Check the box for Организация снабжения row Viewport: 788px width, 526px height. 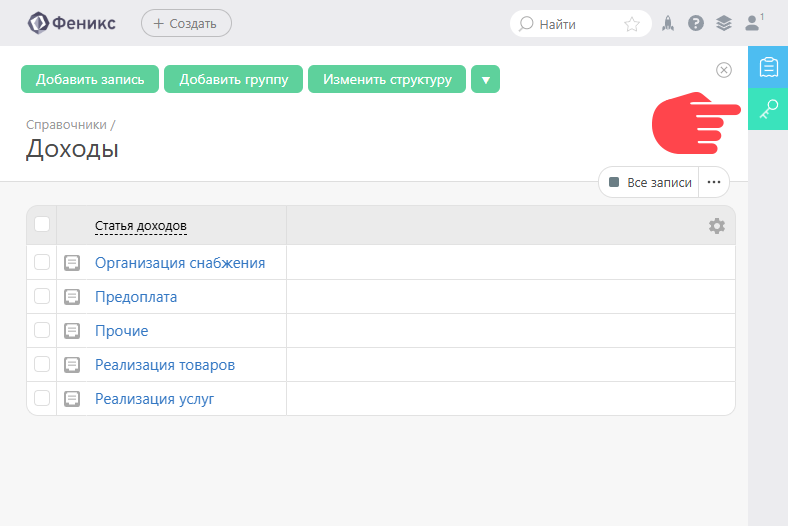(42, 262)
